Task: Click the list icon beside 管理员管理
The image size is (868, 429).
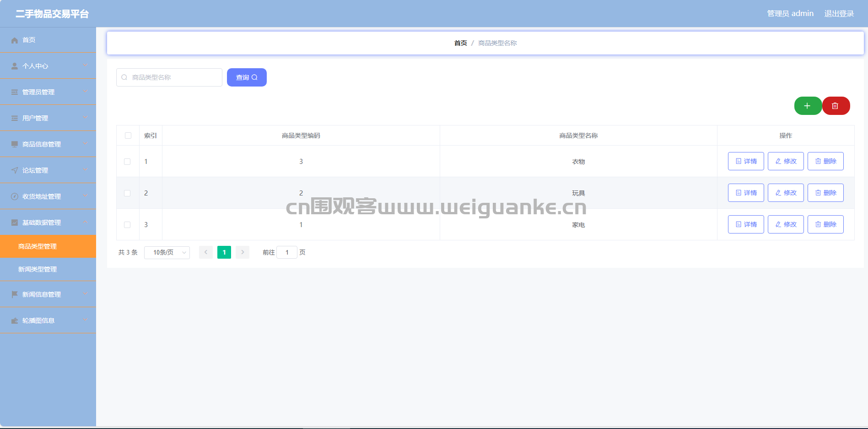Action: 15,92
